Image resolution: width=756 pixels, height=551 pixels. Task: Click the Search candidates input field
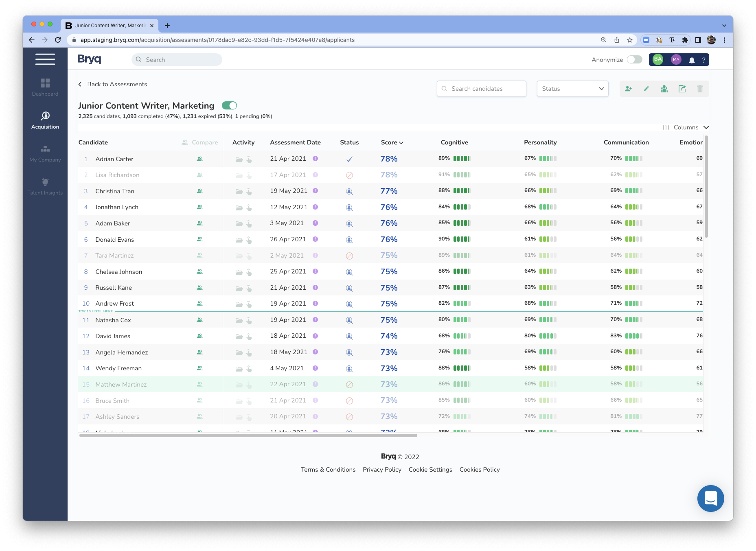[481, 88]
